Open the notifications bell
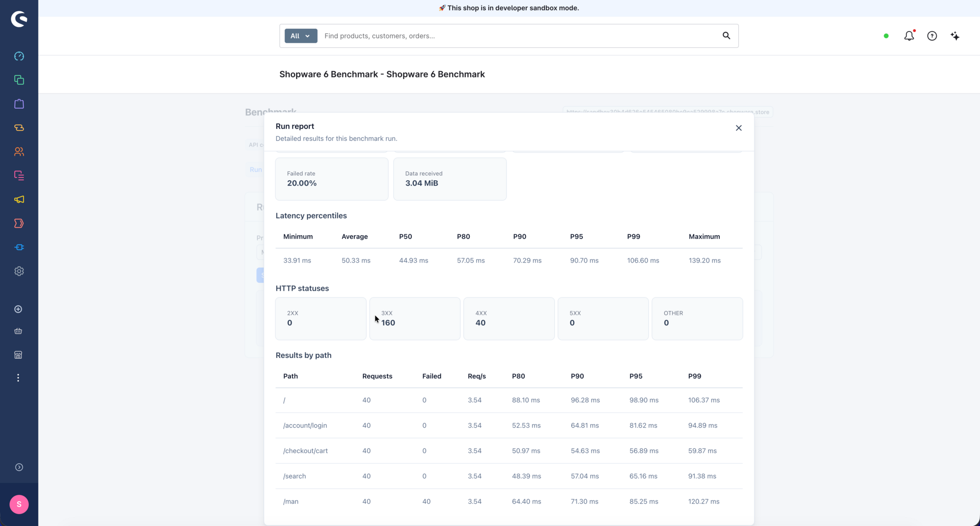 (909, 36)
